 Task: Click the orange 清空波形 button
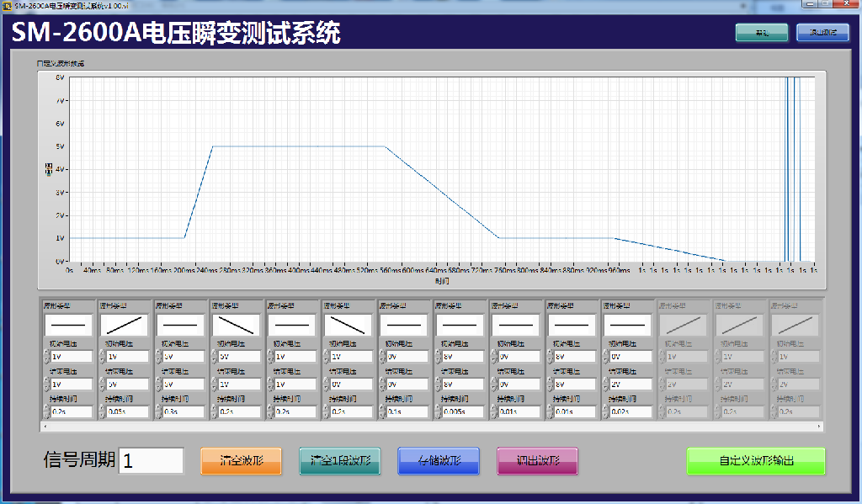pyautogui.click(x=242, y=460)
